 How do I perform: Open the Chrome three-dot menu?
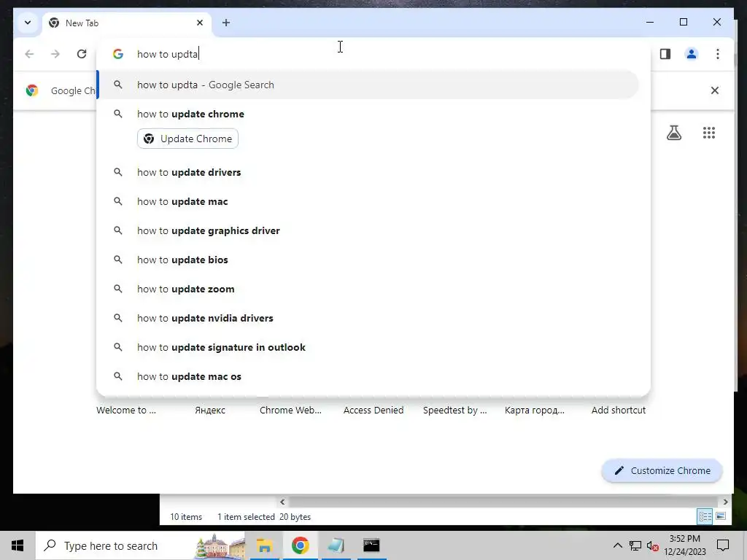click(x=718, y=54)
